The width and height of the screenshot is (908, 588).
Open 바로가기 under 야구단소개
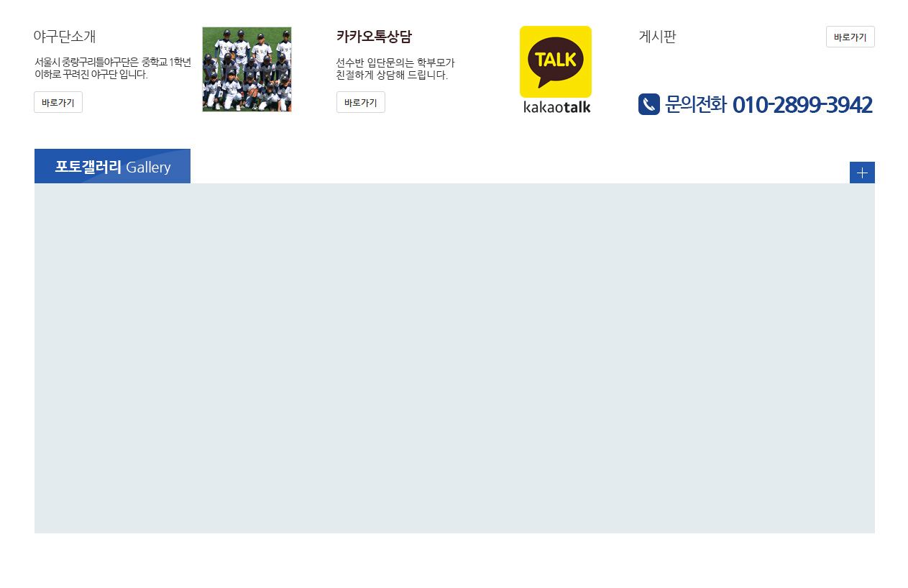pos(58,102)
